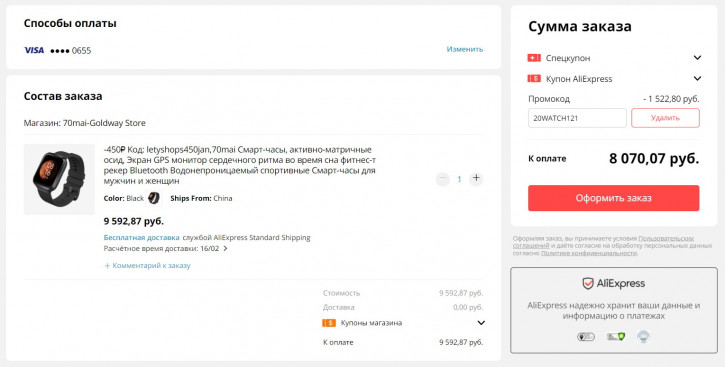Expand the Купон AliExpress chevron
The height and width of the screenshot is (367, 725).
point(697,79)
